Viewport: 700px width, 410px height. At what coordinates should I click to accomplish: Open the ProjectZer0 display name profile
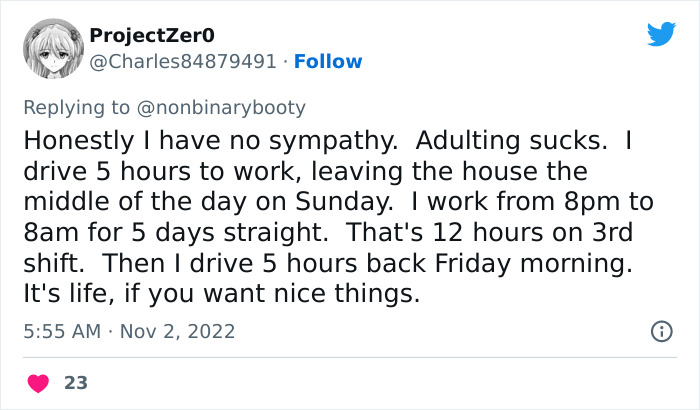(x=151, y=36)
